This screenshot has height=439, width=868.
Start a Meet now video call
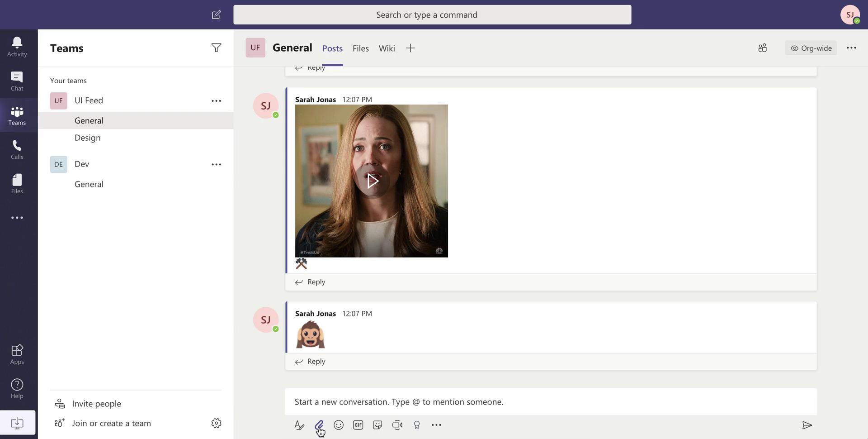(x=397, y=425)
